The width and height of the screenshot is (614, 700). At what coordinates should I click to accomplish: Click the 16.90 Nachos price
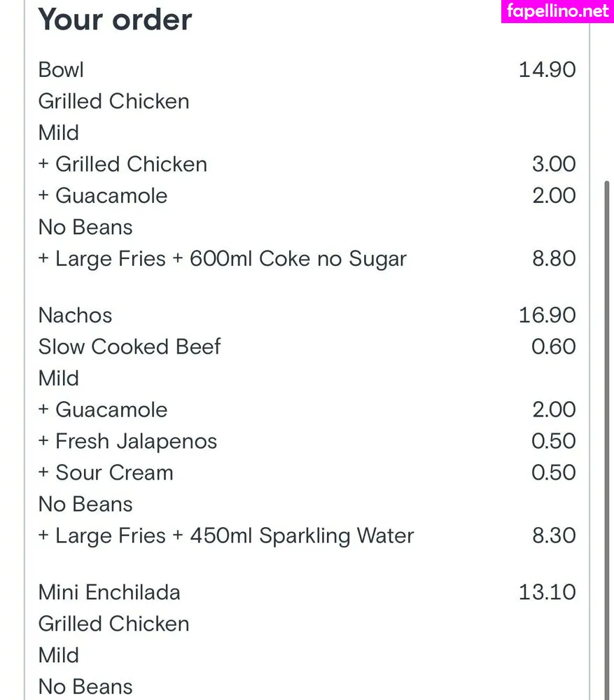(x=547, y=315)
